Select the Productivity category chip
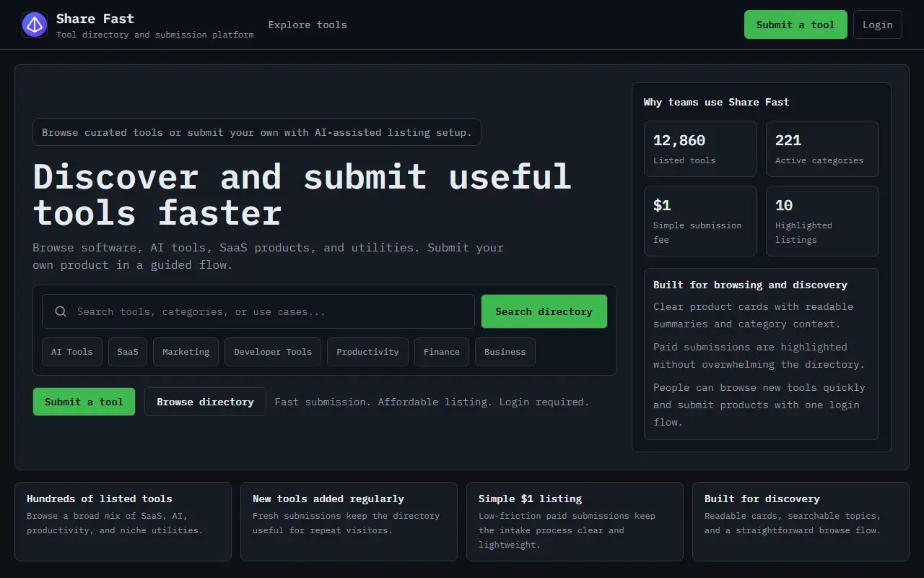 (367, 352)
